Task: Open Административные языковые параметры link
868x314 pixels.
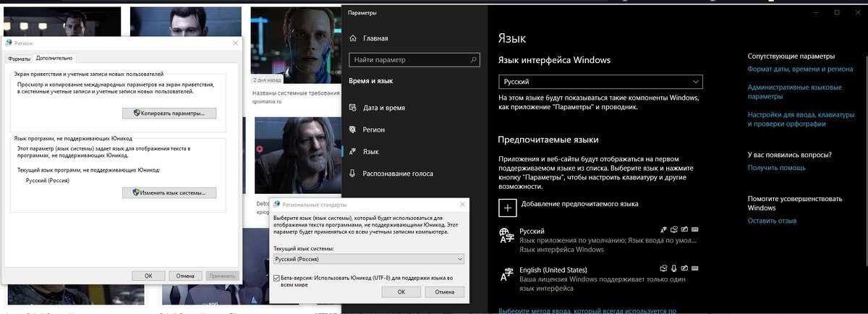Action: click(x=795, y=91)
